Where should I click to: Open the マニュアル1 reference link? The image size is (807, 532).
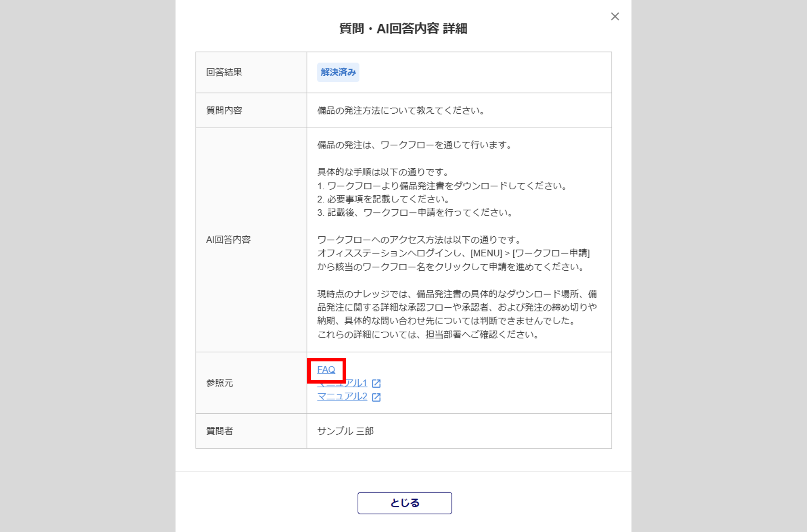pos(356,383)
